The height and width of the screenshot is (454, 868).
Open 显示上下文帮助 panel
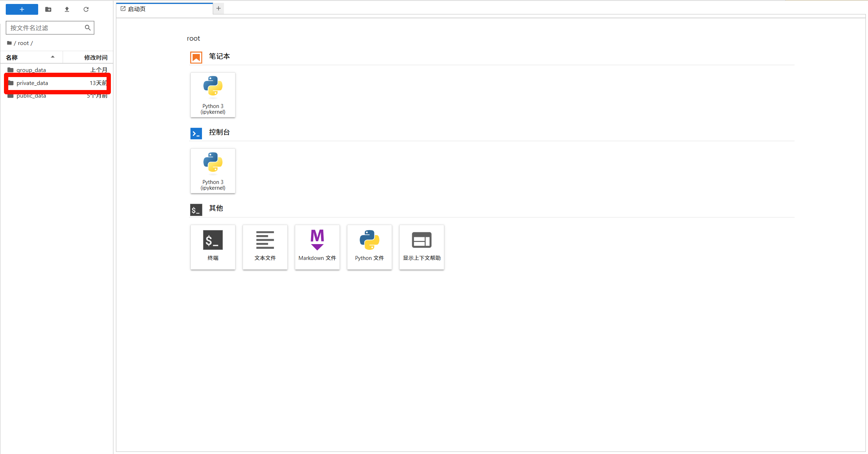click(422, 247)
